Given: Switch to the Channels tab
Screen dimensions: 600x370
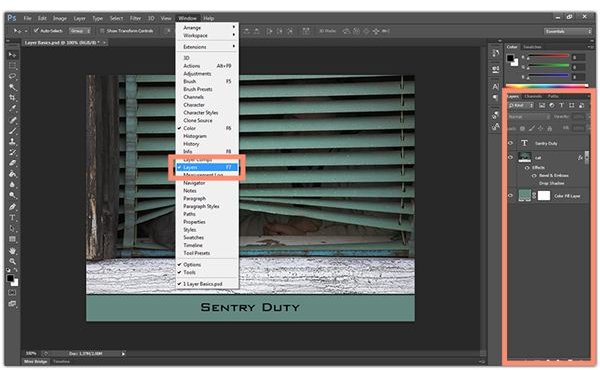Looking at the screenshot, I should tap(533, 96).
